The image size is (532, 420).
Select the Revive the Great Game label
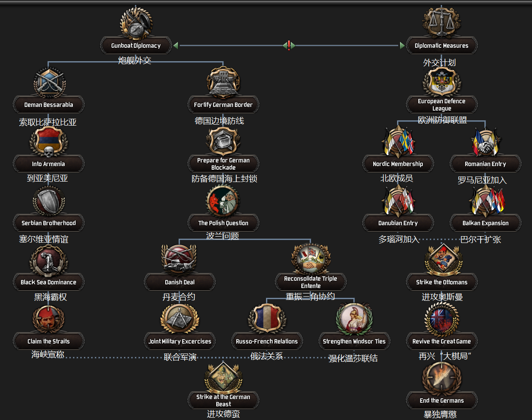point(441,341)
